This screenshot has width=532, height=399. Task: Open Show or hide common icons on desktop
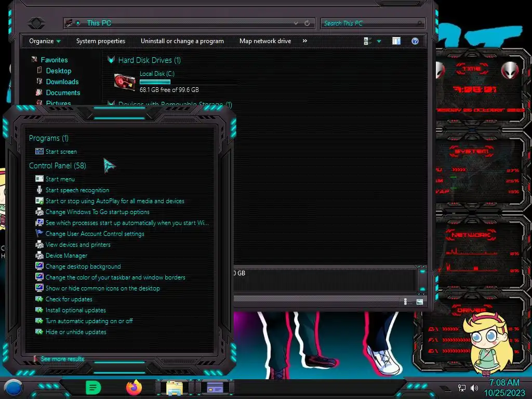(102, 288)
